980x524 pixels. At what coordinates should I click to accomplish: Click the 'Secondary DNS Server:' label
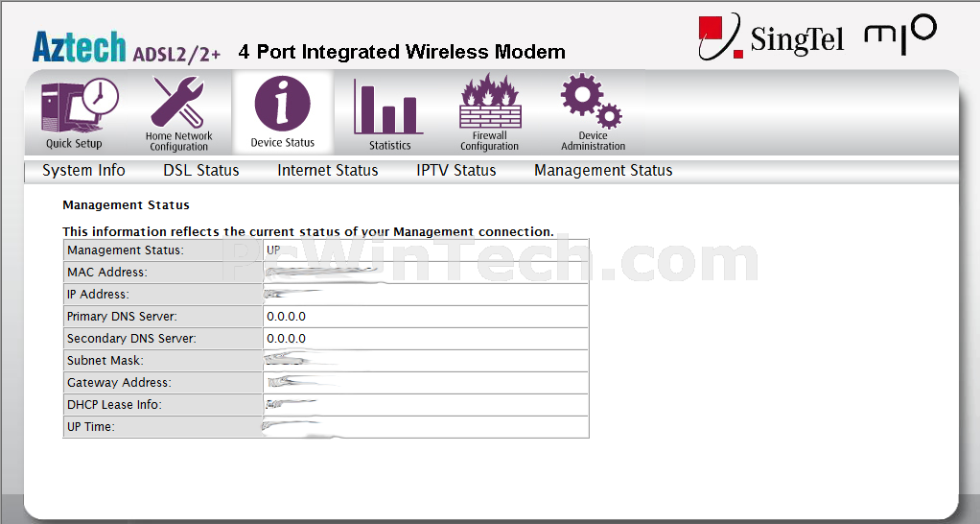[x=131, y=338]
